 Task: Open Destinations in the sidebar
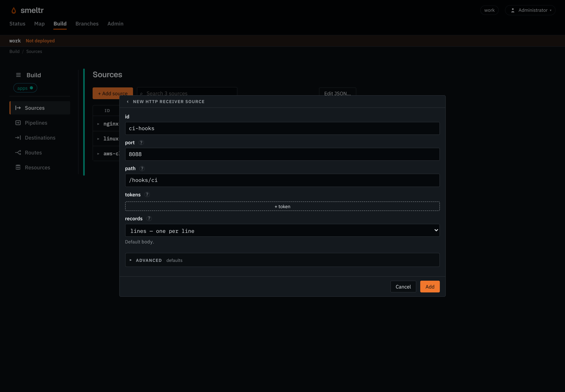pos(40,138)
